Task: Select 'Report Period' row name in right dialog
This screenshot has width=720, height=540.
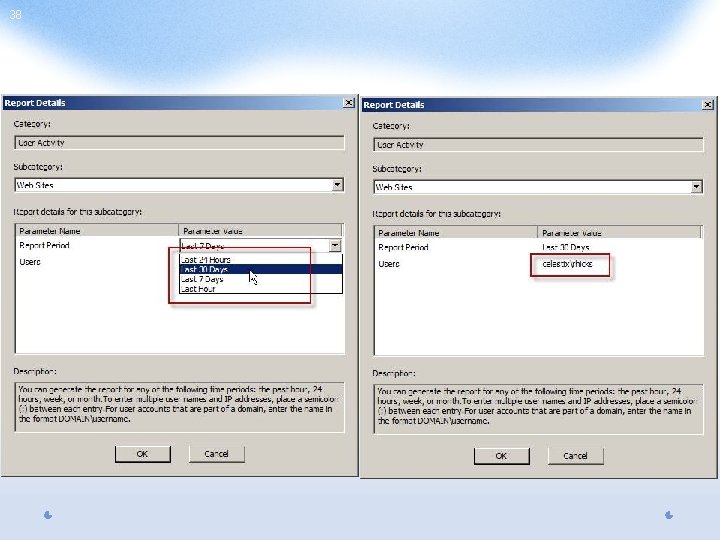Action: (403, 248)
